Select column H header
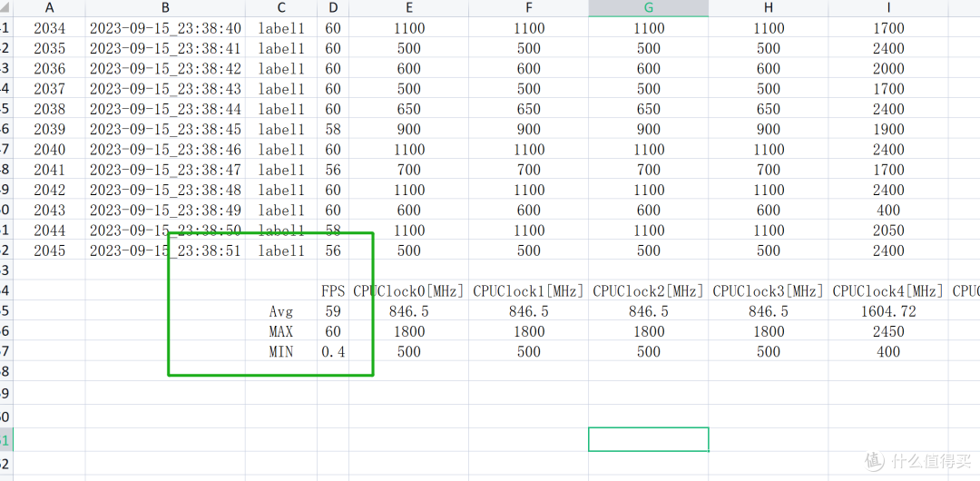Screen dimensions: 980x481 pyautogui.click(x=769, y=7)
